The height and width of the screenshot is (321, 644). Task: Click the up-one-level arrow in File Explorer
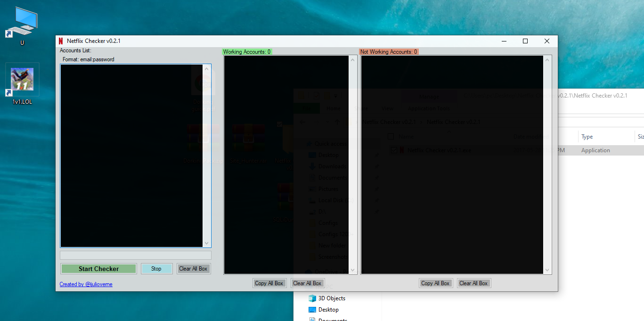pyautogui.click(x=337, y=122)
